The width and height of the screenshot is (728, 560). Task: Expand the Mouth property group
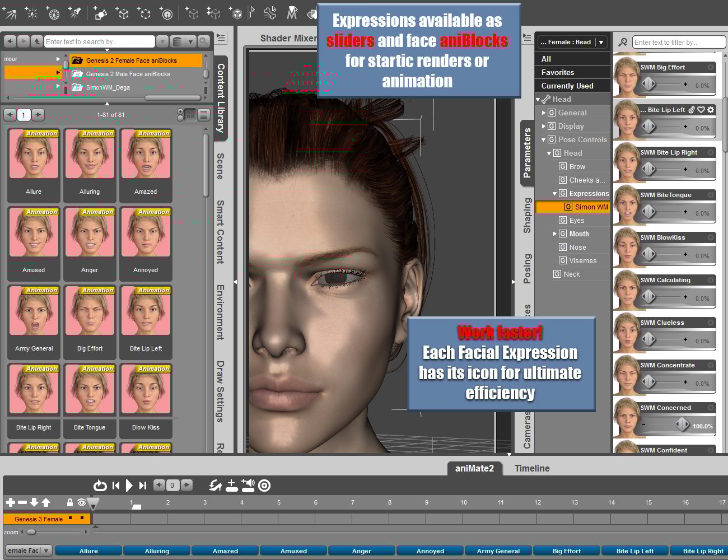tap(555, 234)
